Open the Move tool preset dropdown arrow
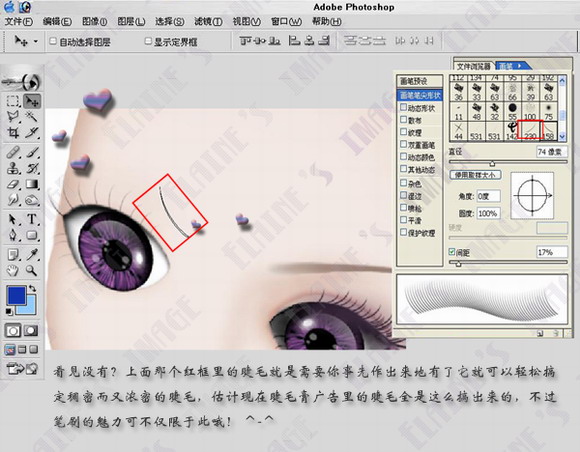Viewport: 580px width, 452px height. pos(36,41)
